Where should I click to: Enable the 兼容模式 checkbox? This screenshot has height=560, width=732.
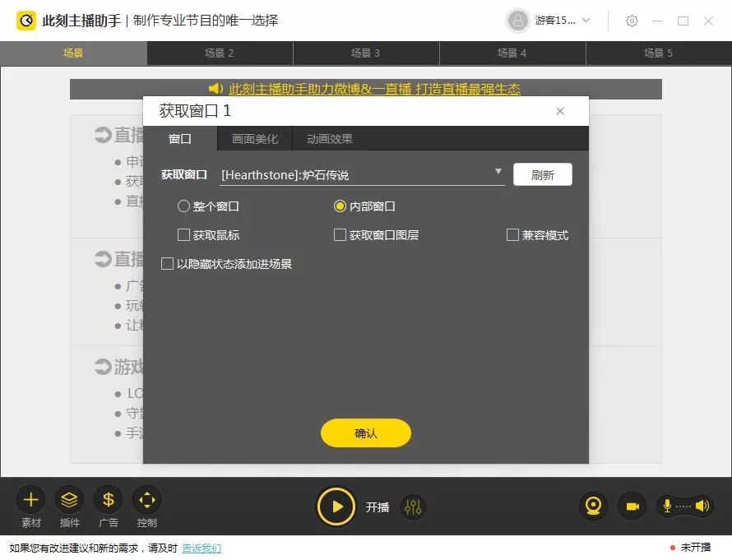pos(512,234)
